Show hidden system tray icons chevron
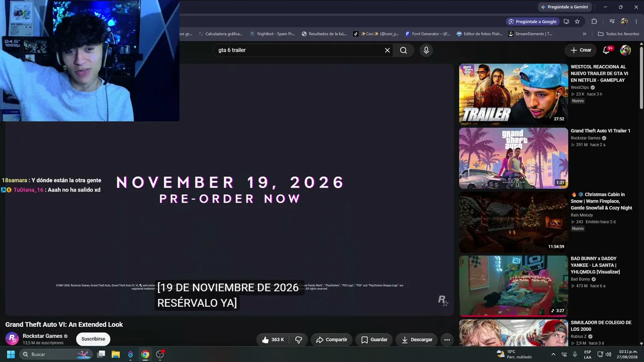The width and height of the screenshot is (644, 362). click(553, 354)
